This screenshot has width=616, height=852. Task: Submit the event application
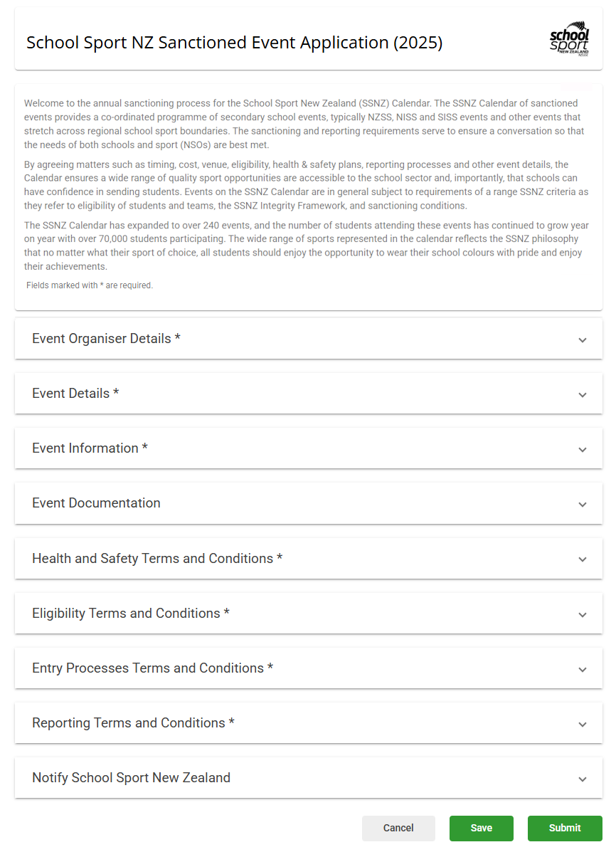click(565, 828)
